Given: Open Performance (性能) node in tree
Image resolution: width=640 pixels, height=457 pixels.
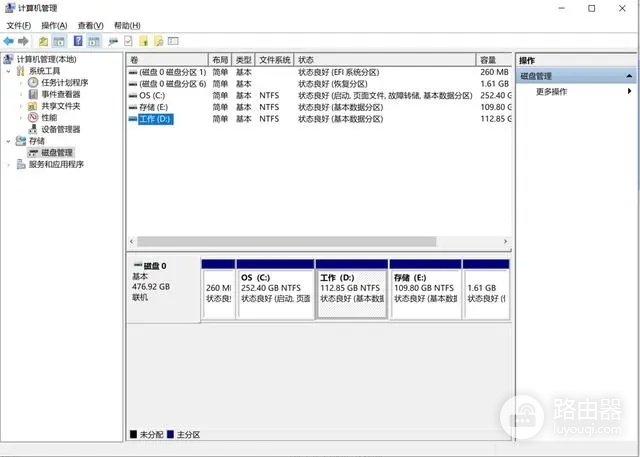Looking at the screenshot, I should click(49, 118).
